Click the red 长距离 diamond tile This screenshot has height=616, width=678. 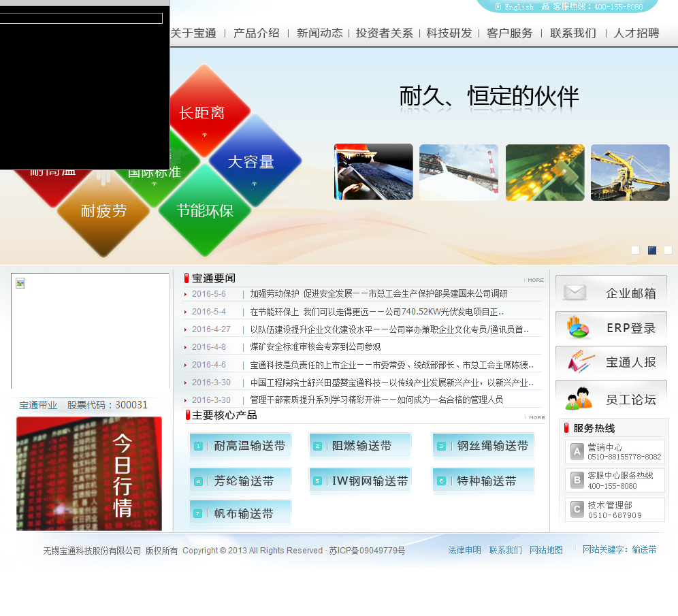204,112
